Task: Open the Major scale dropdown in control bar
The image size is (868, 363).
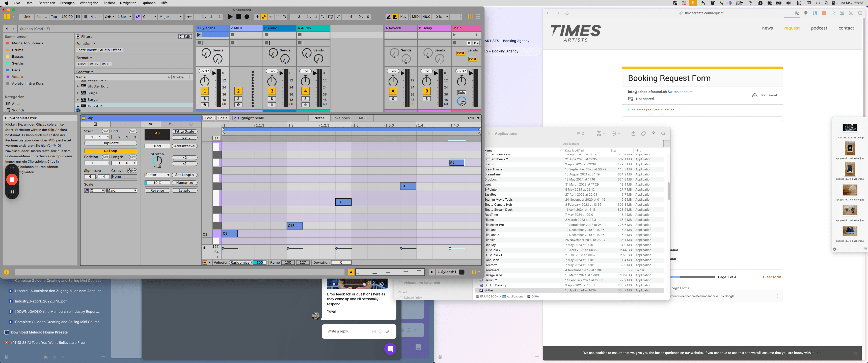Action: tap(170, 16)
